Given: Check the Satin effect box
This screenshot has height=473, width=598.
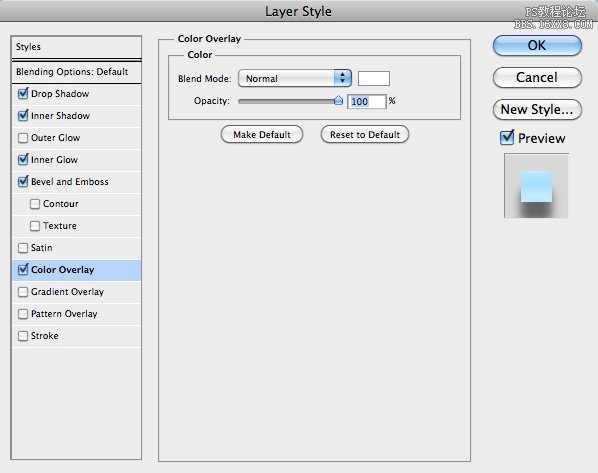Looking at the screenshot, I should [23, 248].
